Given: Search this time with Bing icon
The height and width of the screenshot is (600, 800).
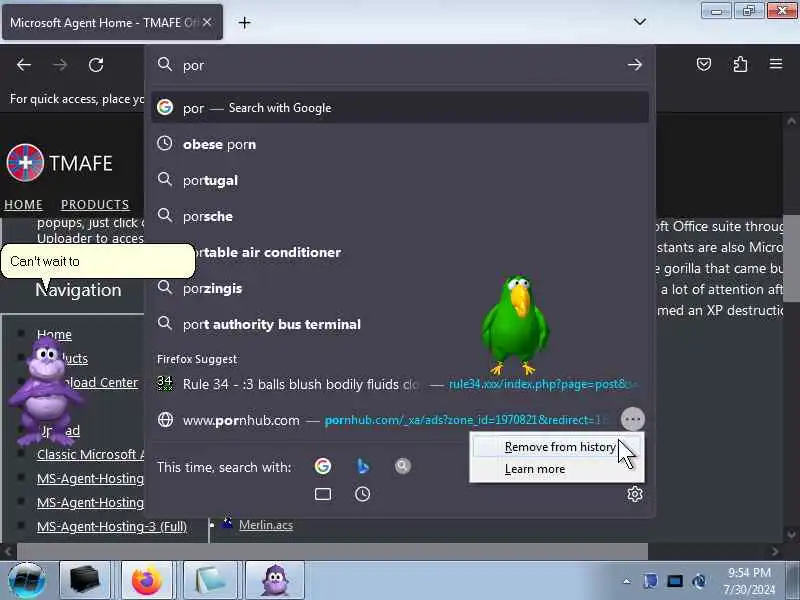Looking at the screenshot, I should point(363,466).
